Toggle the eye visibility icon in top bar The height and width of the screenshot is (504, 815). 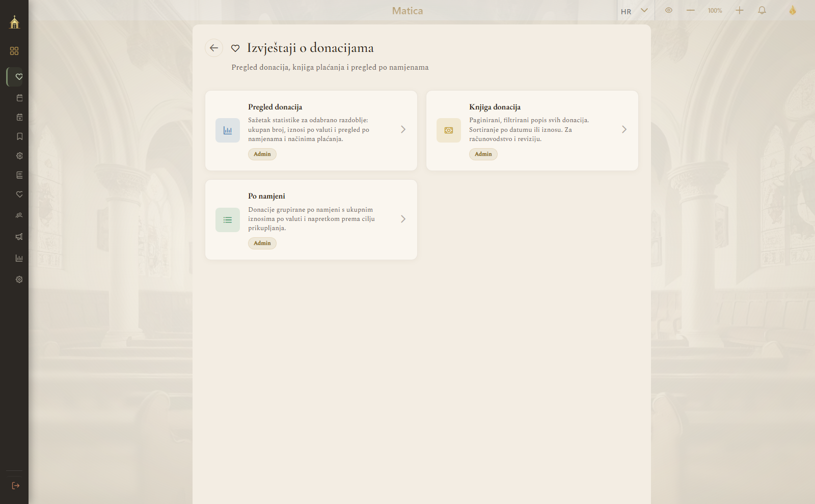[x=669, y=10]
